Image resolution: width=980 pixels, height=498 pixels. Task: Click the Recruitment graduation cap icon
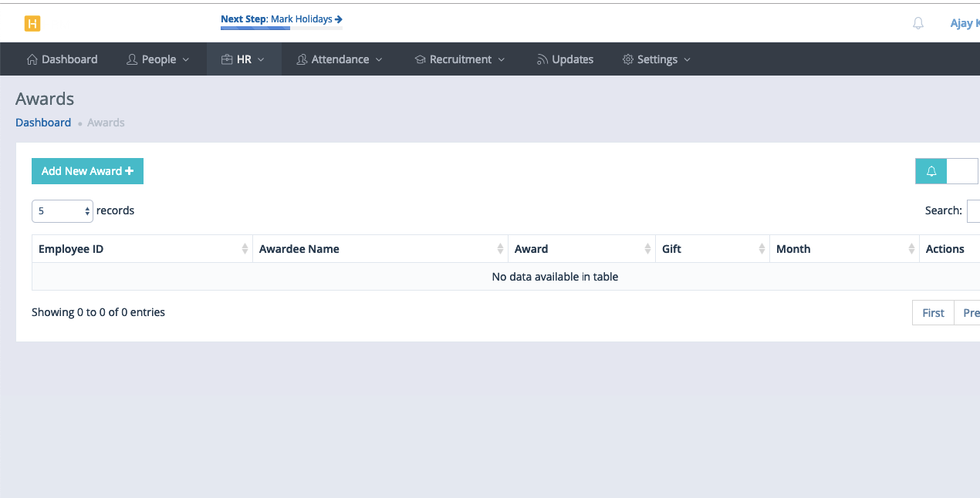420,59
